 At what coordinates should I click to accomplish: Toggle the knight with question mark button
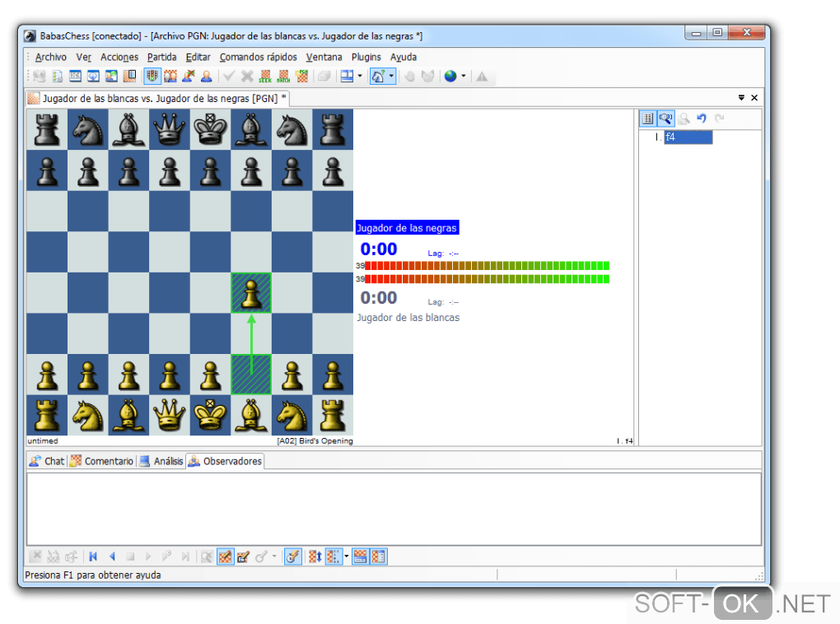click(x=378, y=77)
